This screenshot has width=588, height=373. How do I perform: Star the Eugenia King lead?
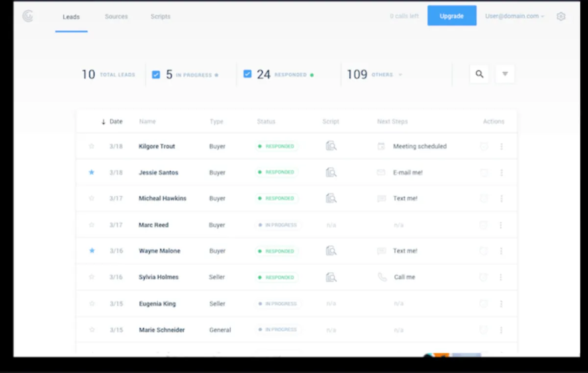click(x=91, y=303)
